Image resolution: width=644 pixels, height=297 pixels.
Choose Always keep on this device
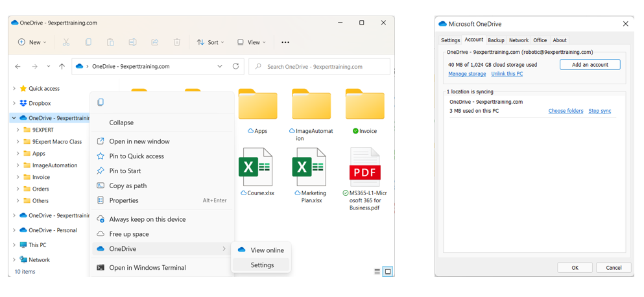tap(162, 219)
